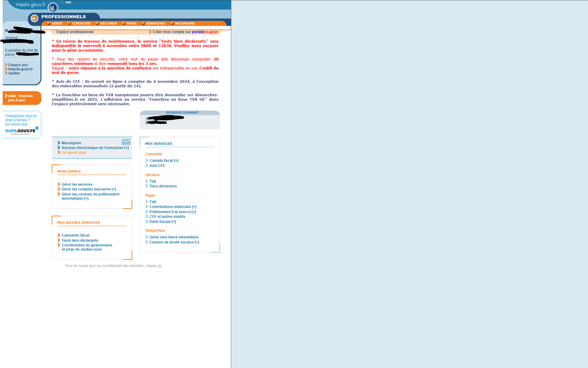Open Calendrier fiscal
This screenshot has width=588, height=368.
pos(75,236)
